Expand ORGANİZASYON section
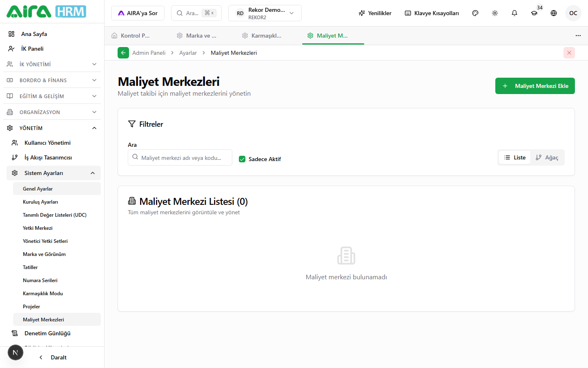 click(52, 112)
